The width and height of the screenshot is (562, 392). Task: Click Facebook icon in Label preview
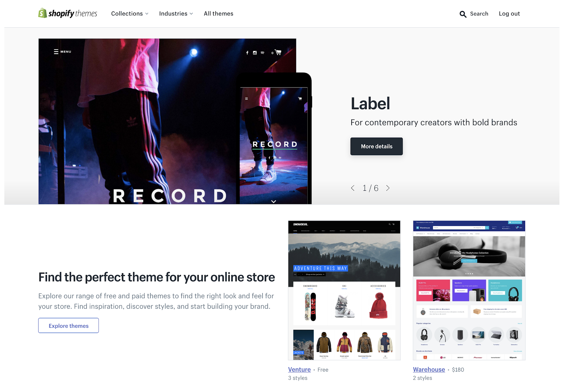pyautogui.click(x=247, y=53)
